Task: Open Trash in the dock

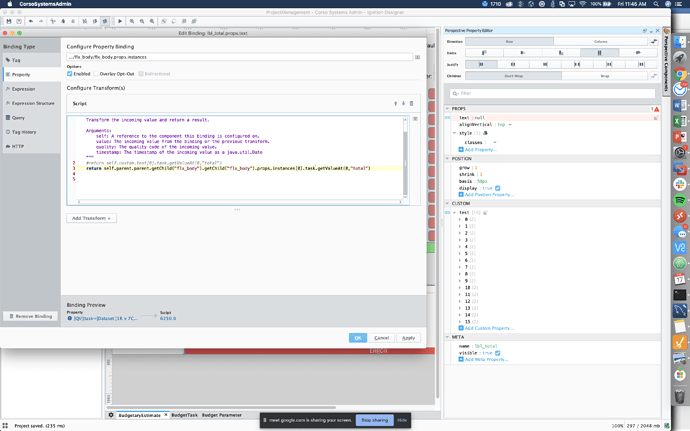Action: click(680, 396)
